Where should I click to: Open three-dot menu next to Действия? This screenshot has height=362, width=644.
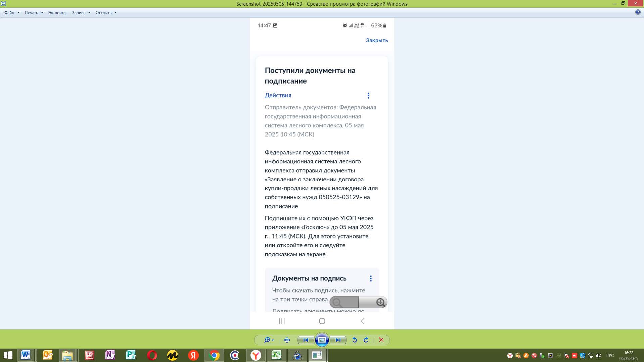pos(368,96)
